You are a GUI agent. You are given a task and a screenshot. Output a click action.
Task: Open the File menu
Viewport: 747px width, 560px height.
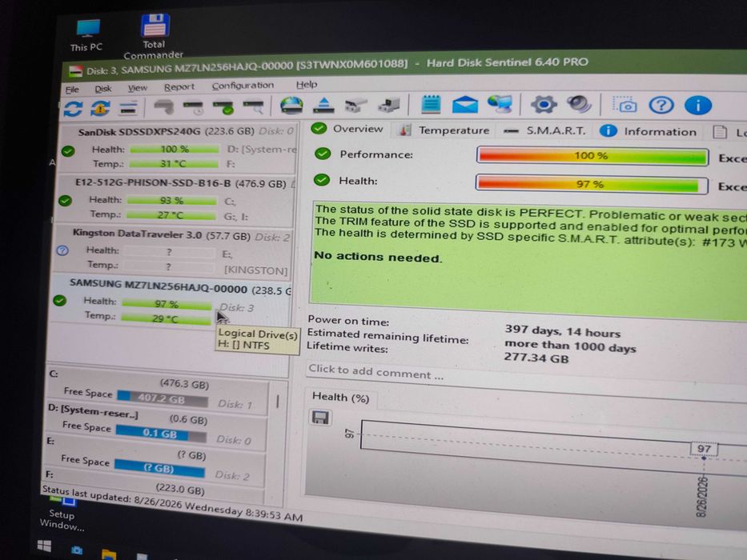pos(72,90)
